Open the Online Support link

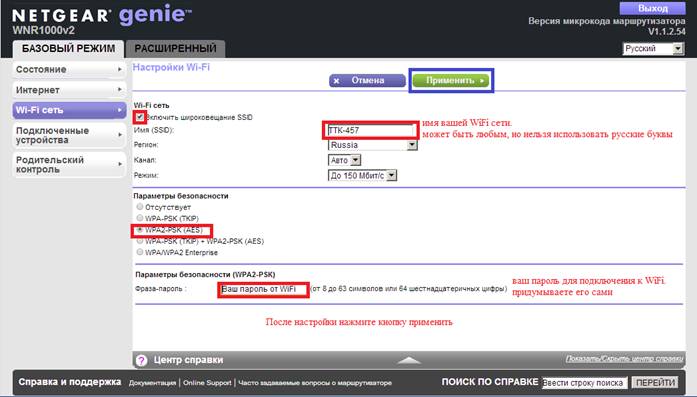click(207, 383)
